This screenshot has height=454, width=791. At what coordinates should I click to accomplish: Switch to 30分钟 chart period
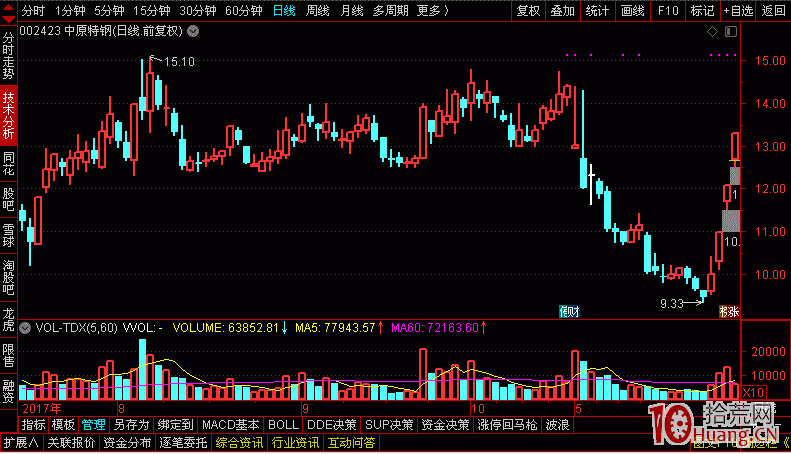click(x=198, y=11)
